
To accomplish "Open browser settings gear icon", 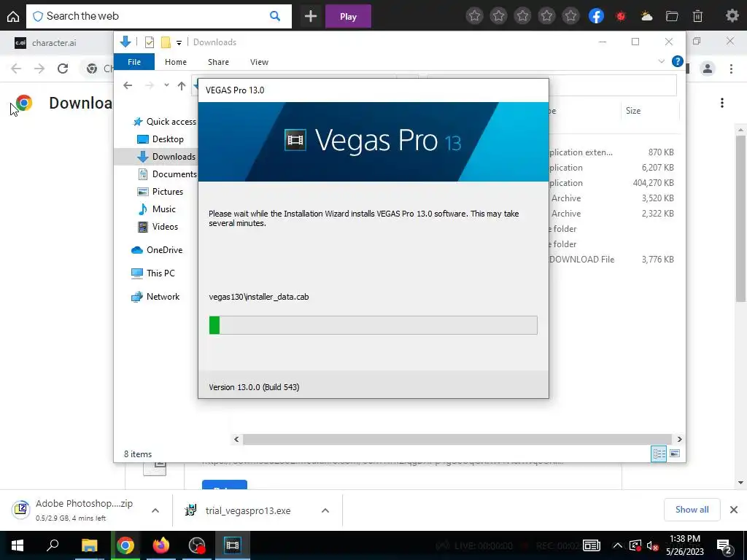I will [732, 16].
